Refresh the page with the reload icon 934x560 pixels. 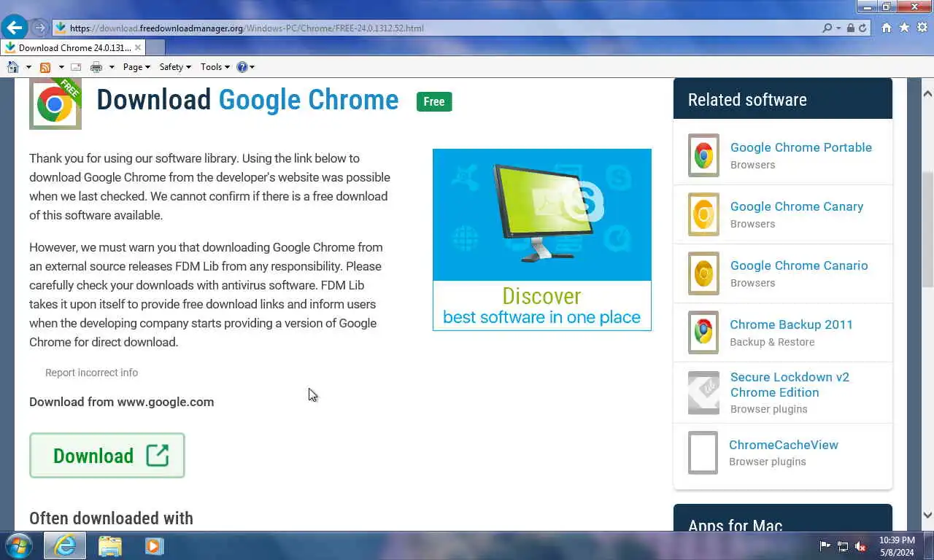click(x=862, y=28)
